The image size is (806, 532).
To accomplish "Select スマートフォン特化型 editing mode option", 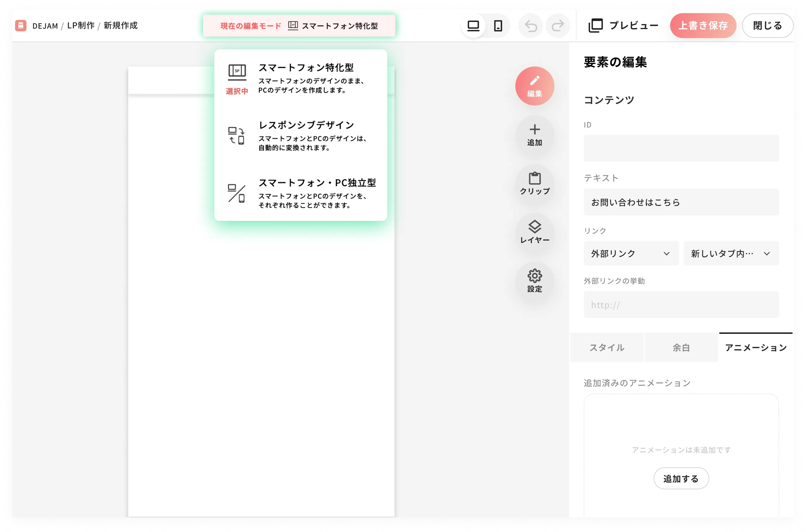I will point(300,78).
